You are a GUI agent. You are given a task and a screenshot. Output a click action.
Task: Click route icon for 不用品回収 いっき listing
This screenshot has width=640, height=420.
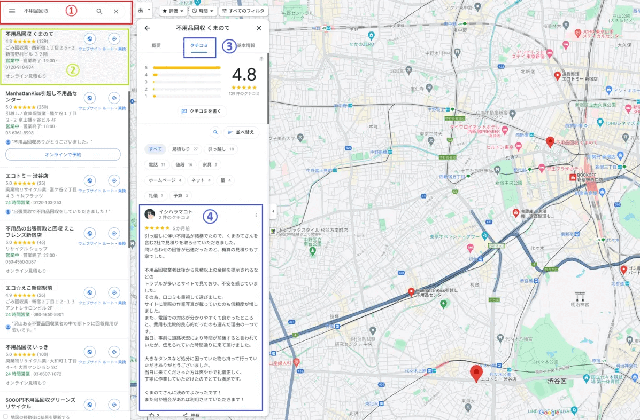pyautogui.click(x=114, y=352)
